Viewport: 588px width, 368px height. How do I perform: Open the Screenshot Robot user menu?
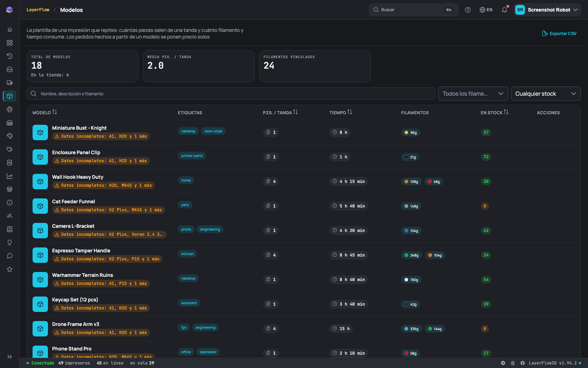click(547, 10)
